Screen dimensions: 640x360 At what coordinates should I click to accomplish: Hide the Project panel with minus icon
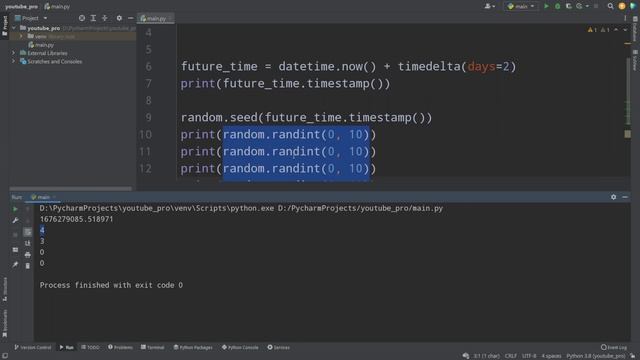[x=131, y=18]
